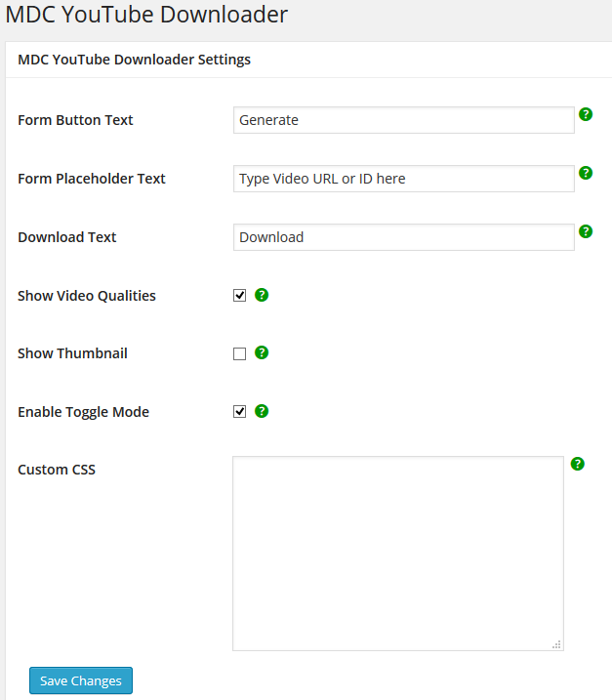
Task: Disable the Enable Toggle Mode checkbox
Action: pos(240,412)
